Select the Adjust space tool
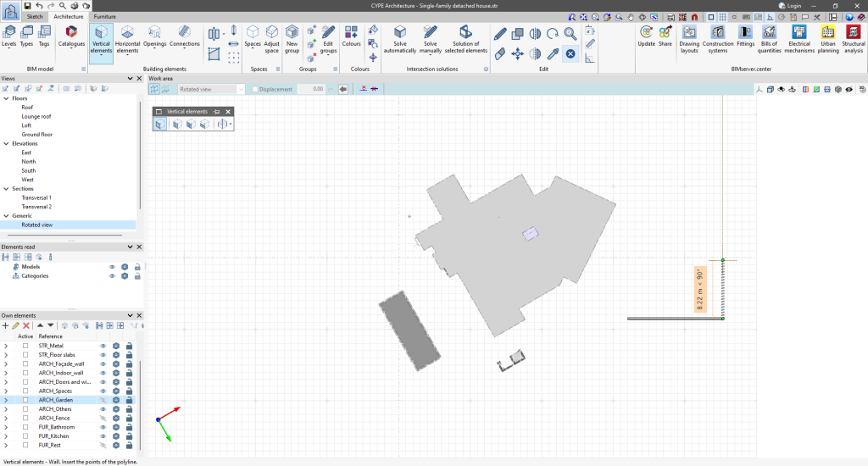This screenshot has width=868, height=466. (271, 36)
